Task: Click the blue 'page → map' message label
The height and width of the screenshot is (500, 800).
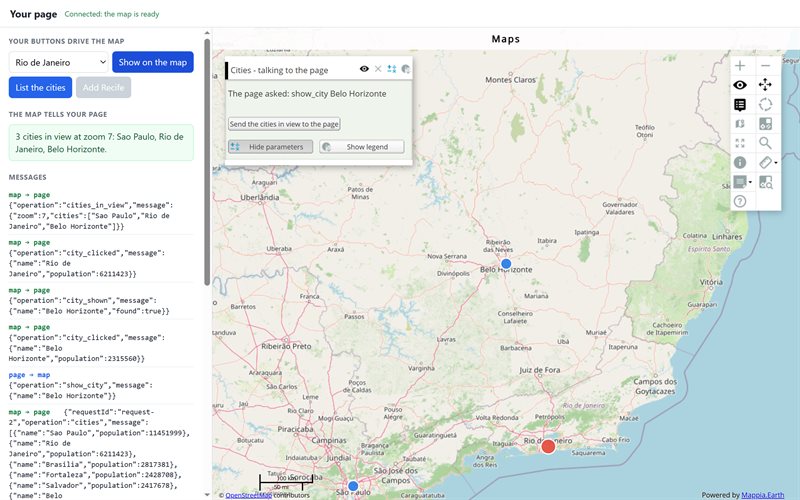Action: pyautogui.click(x=29, y=375)
